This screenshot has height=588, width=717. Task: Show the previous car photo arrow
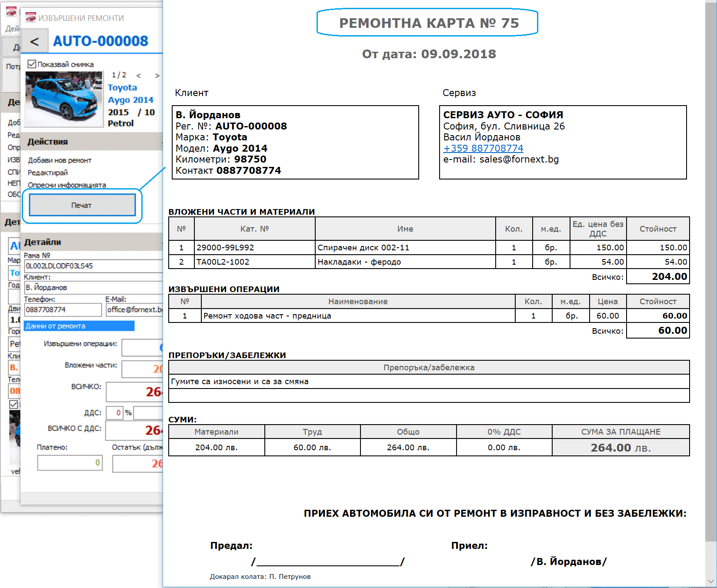pos(139,76)
